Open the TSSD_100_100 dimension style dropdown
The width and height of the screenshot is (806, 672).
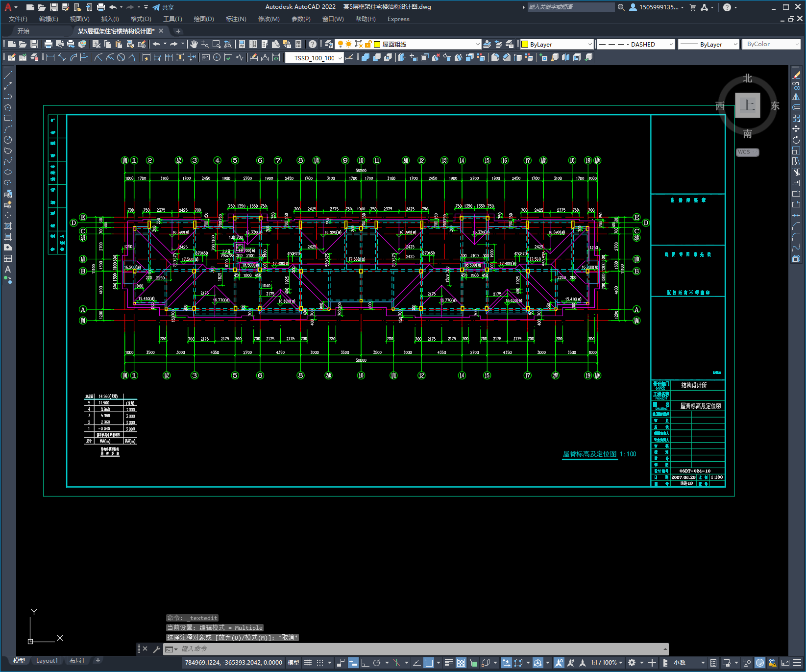point(315,58)
